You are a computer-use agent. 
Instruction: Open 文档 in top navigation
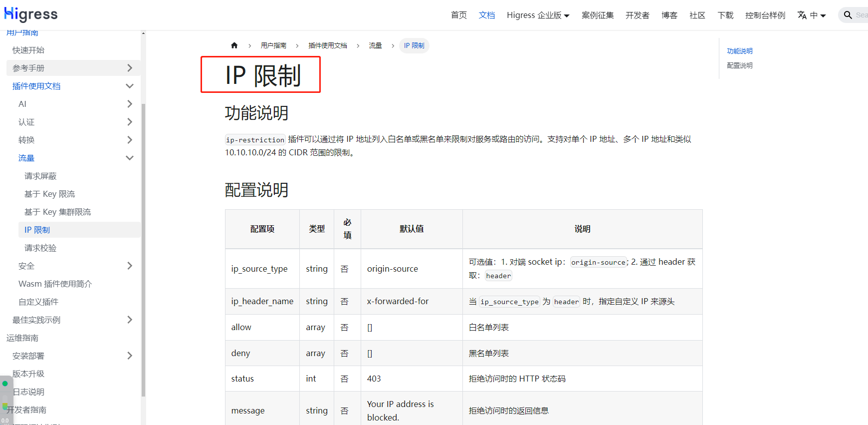(x=487, y=15)
